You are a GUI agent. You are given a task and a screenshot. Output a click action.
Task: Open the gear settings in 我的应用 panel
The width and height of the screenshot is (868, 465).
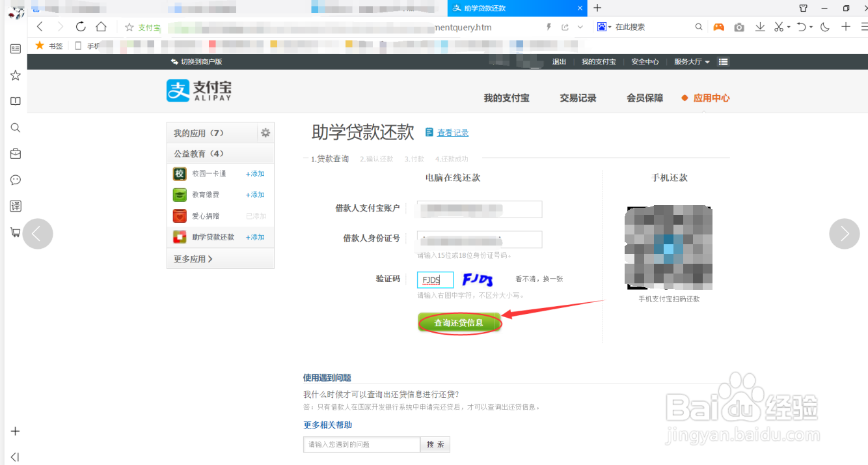point(265,133)
